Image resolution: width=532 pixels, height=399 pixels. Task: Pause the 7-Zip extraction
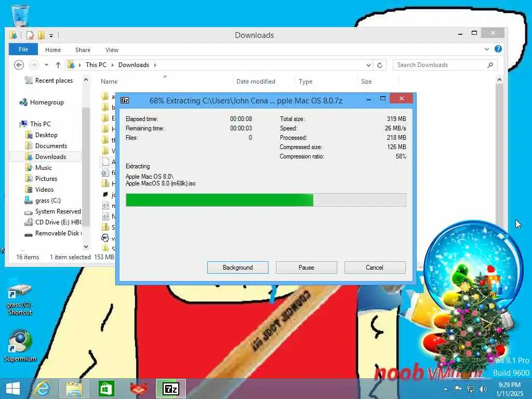tap(307, 268)
